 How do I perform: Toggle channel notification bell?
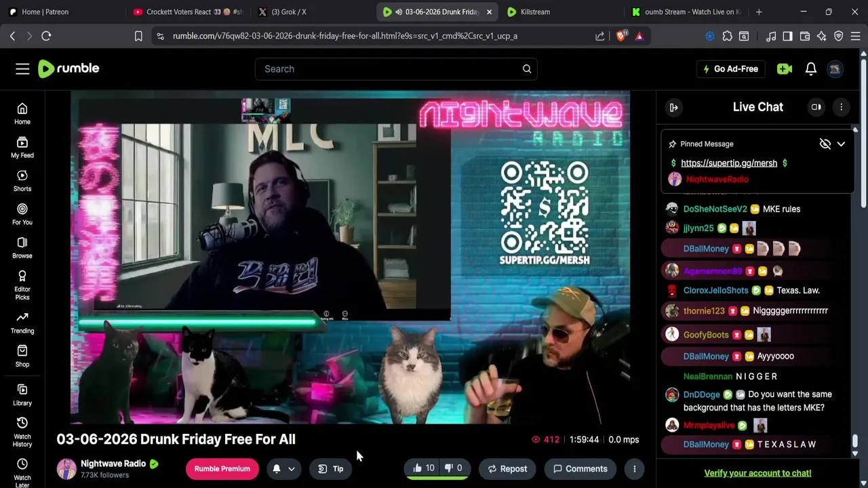(x=277, y=468)
